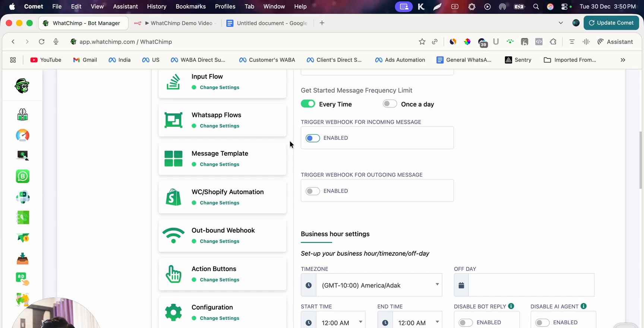The image size is (644, 328).
Task: Click the WhatChimp monkey logo
Action: (x=22, y=86)
